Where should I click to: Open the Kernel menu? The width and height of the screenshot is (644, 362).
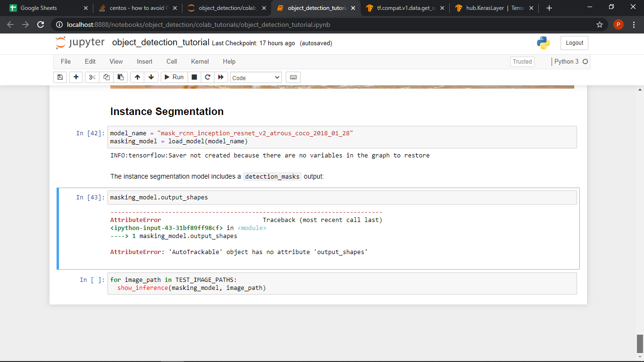199,61
